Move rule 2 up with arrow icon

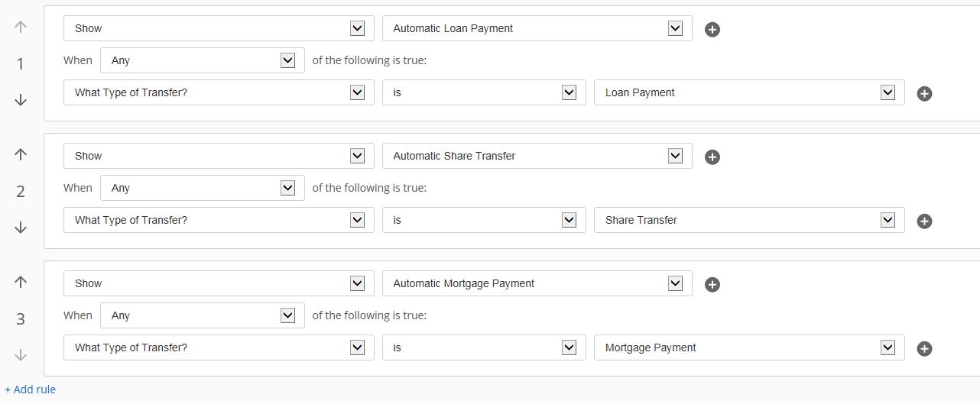pyautogui.click(x=21, y=154)
